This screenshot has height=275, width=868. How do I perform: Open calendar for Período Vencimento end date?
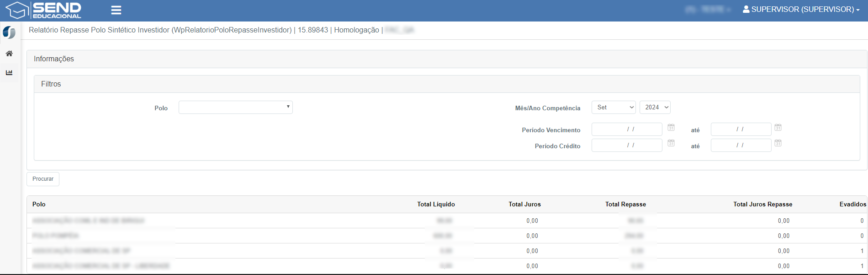pyautogui.click(x=778, y=127)
